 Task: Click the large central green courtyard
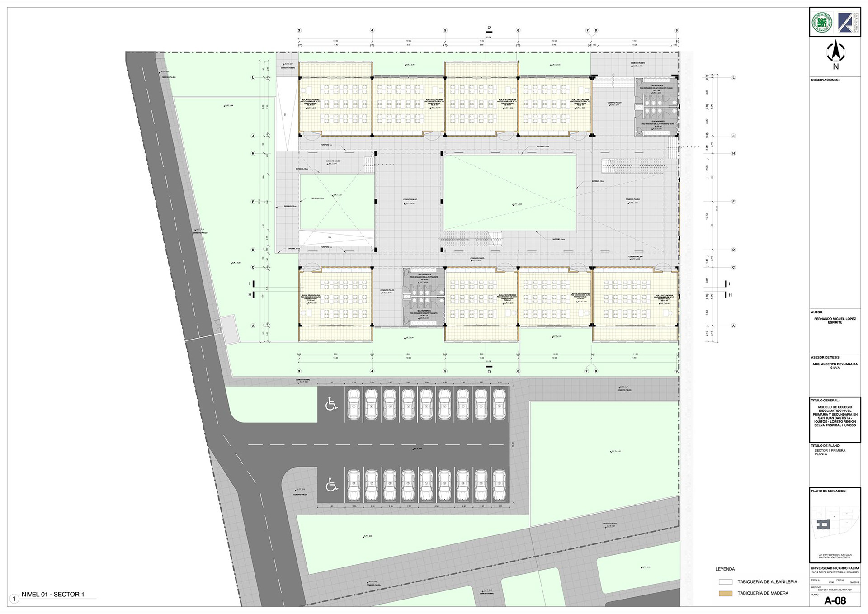(x=509, y=193)
